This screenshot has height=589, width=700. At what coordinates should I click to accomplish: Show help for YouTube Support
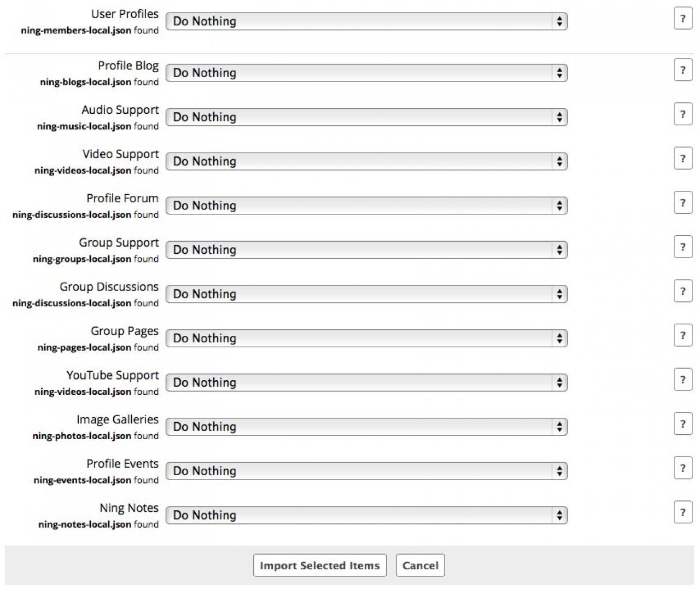682,381
